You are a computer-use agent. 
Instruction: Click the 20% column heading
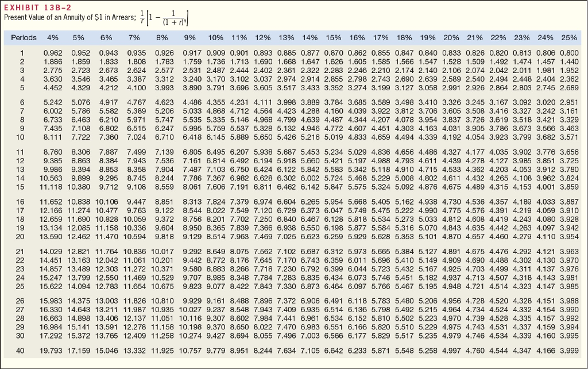[451, 39]
